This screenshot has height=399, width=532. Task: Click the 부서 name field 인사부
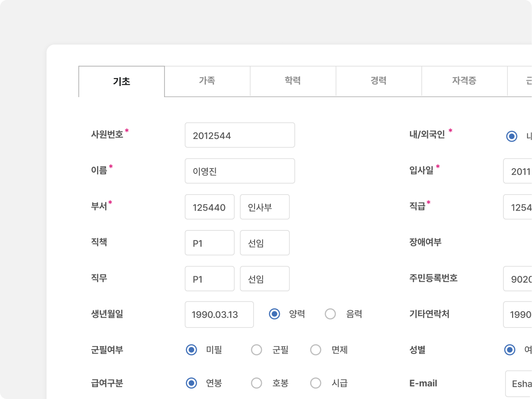click(265, 207)
